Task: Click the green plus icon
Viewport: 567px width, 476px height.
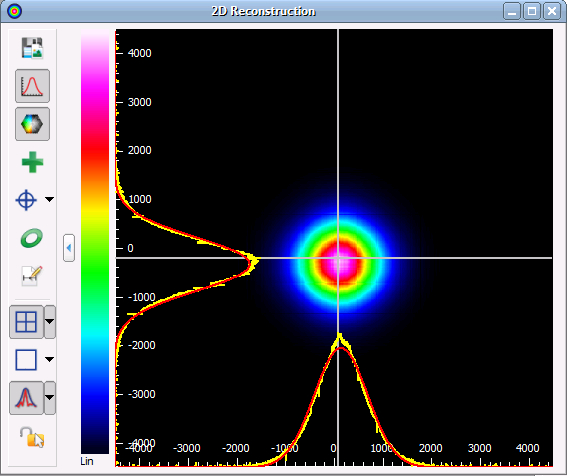Action: point(33,162)
